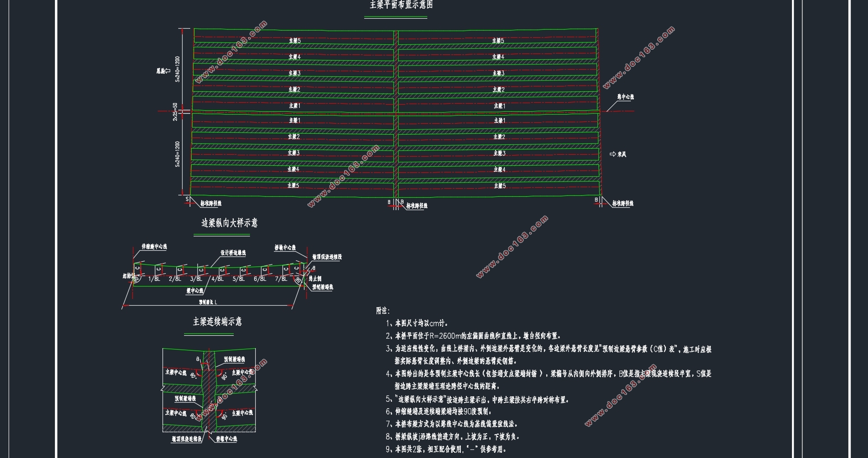The image size is (868, 458).
Task: Select the 7/8L station label
Action: coord(281,279)
